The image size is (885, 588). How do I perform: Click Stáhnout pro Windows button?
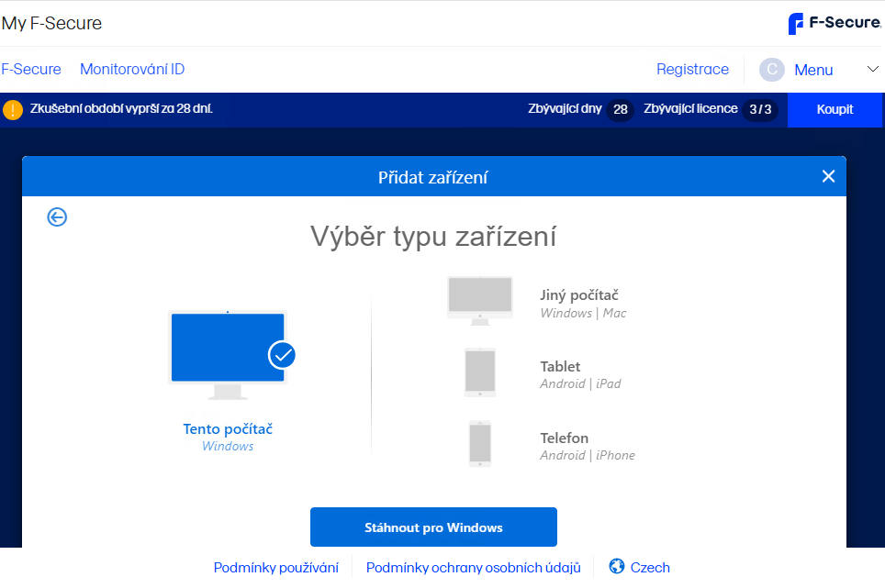pos(433,527)
